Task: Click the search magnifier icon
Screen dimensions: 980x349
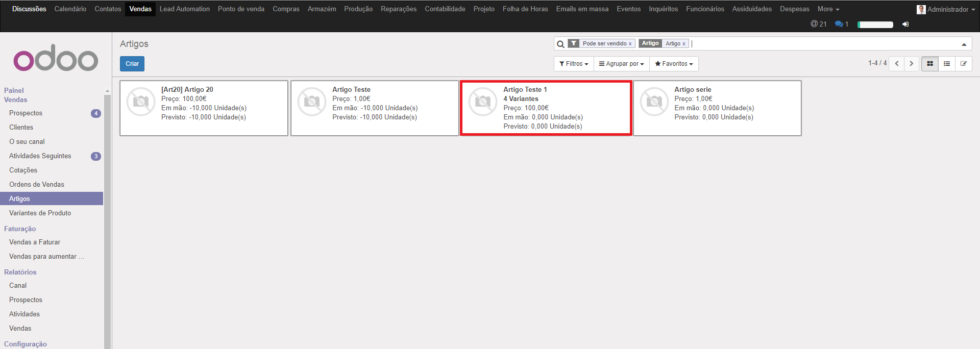Action: coord(560,44)
